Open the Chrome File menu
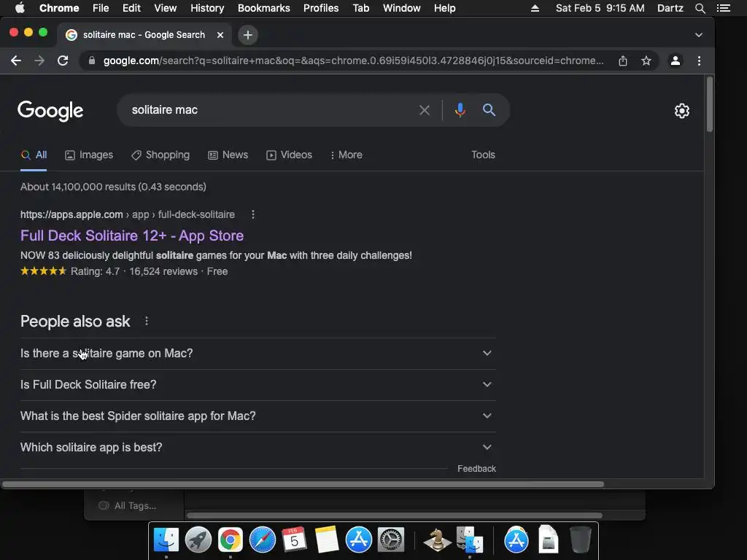747x560 pixels. click(101, 8)
